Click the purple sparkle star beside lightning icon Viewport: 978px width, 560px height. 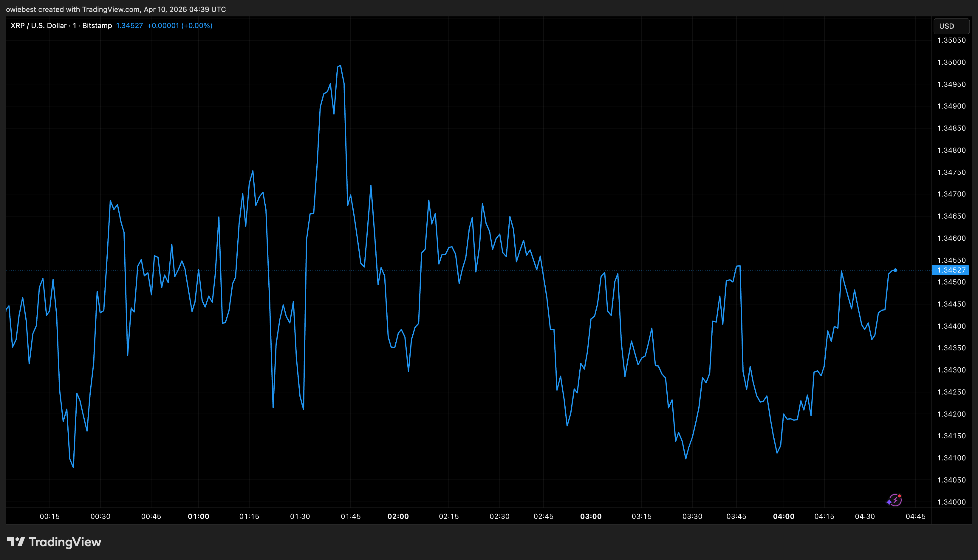pos(889,502)
